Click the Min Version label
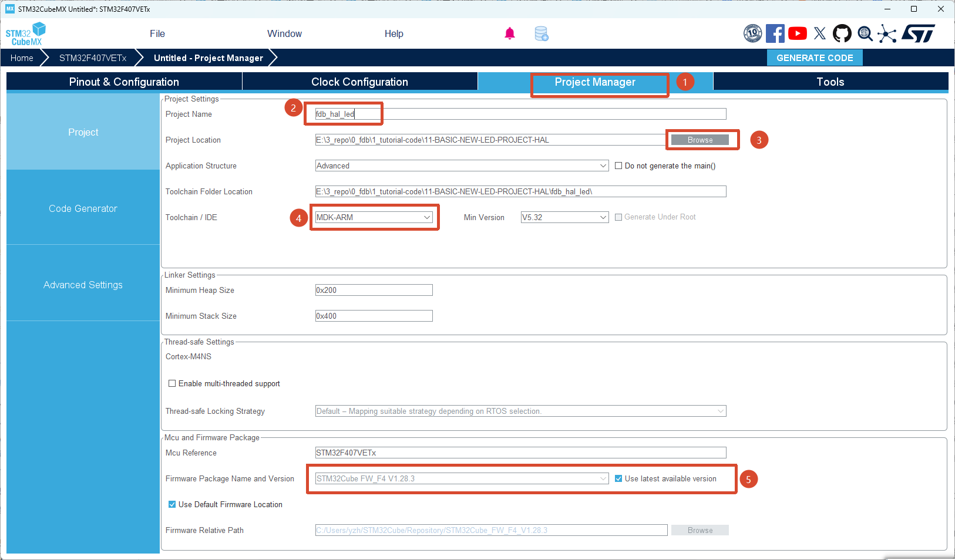This screenshot has height=560, width=955. pyautogui.click(x=484, y=217)
